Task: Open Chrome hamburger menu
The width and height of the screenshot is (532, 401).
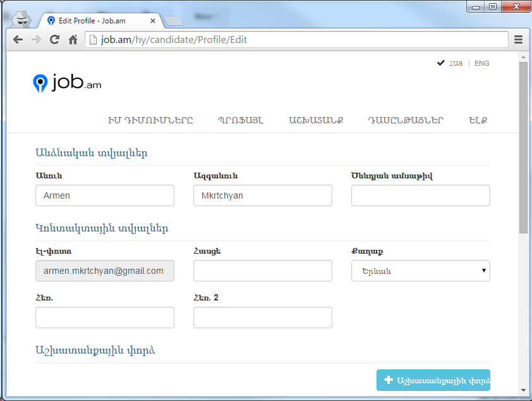Action: tap(518, 40)
